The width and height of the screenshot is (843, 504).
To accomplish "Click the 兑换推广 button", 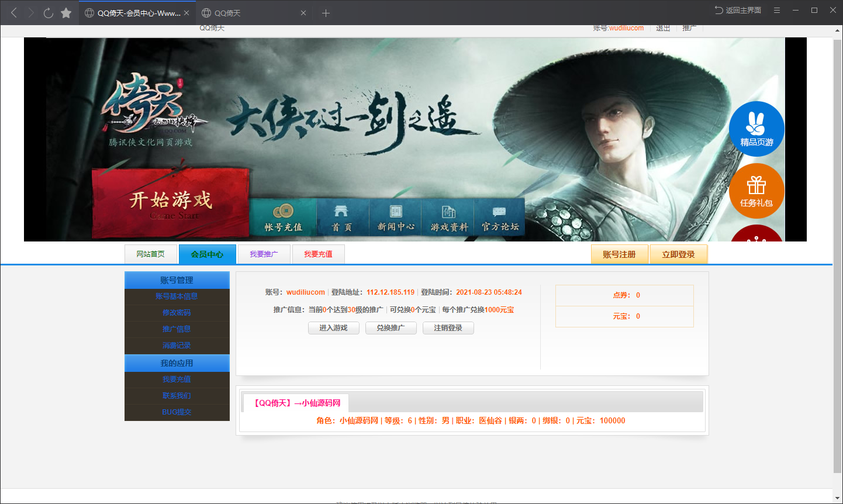I will [x=391, y=328].
